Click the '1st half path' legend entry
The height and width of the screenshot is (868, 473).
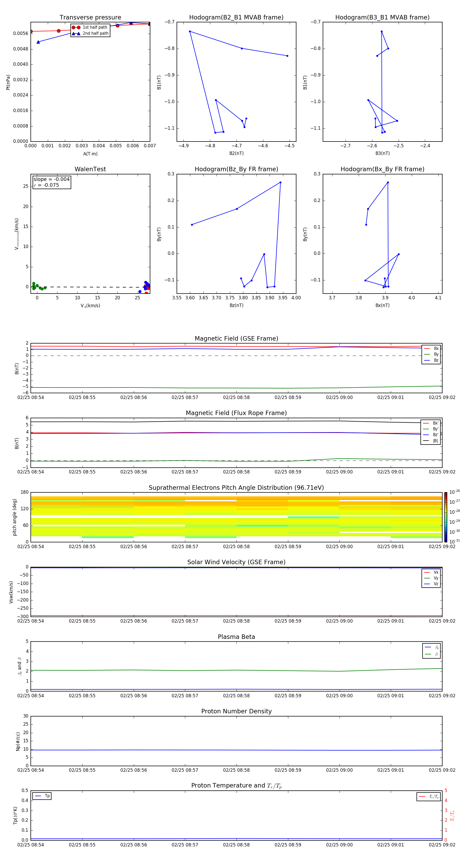(90, 27)
